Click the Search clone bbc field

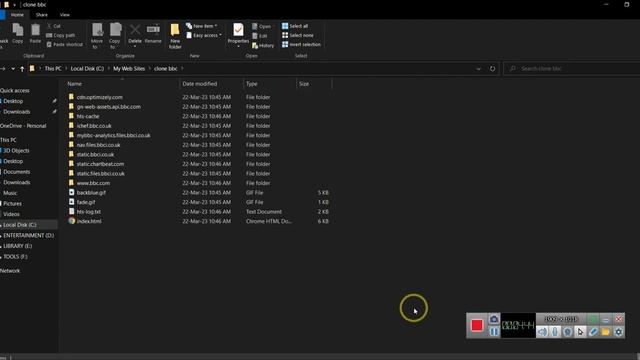572,69
